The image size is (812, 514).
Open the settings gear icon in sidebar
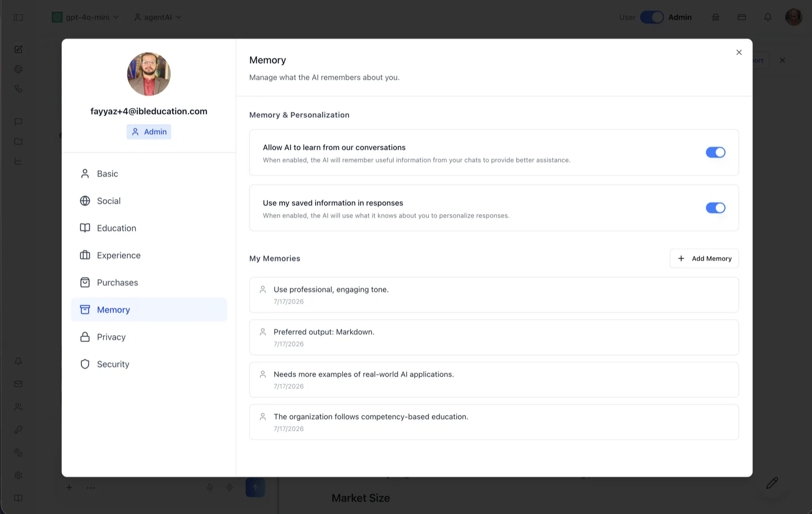click(18, 475)
